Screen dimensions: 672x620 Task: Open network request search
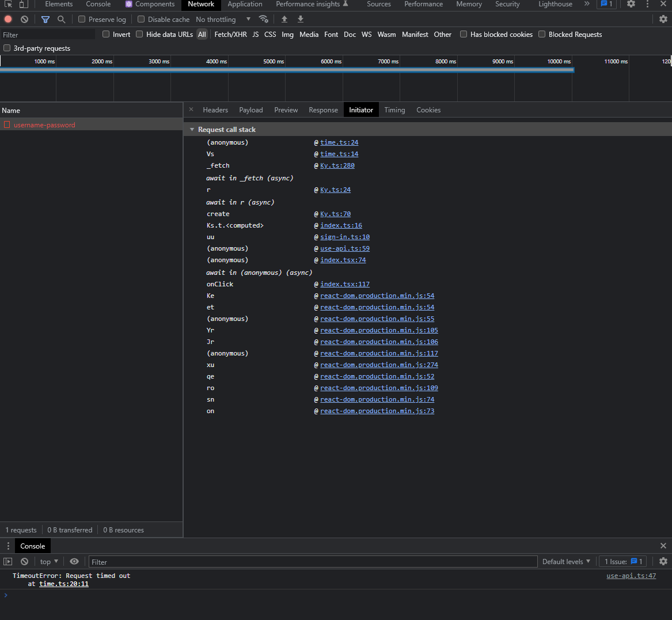coord(60,19)
